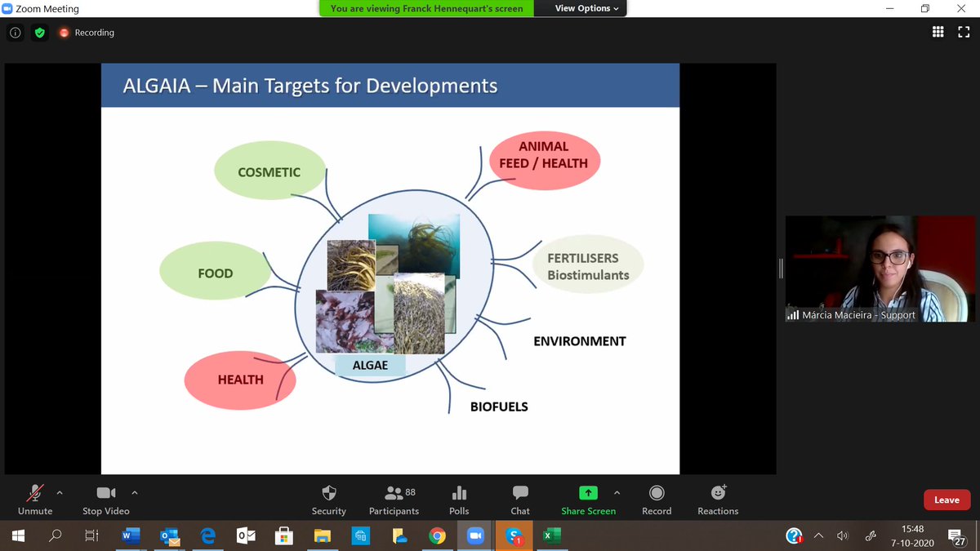
Task: Open the Security options
Action: pyautogui.click(x=328, y=499)
